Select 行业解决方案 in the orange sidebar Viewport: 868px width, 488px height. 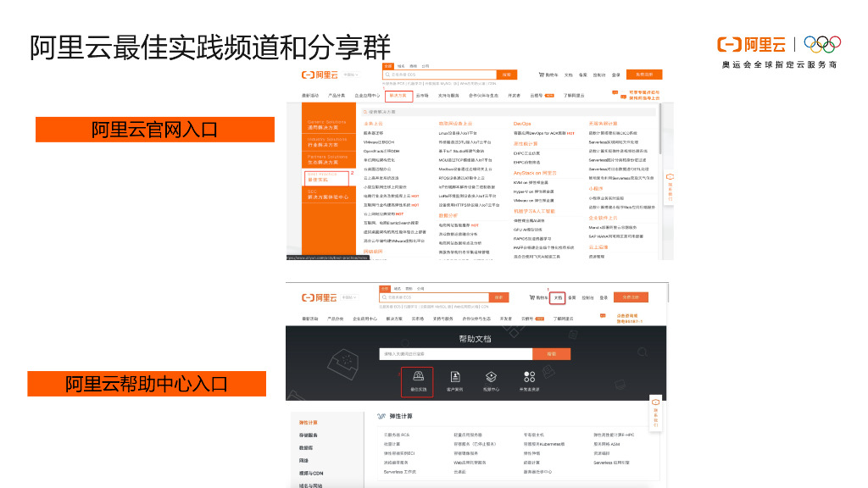[327, 142]
